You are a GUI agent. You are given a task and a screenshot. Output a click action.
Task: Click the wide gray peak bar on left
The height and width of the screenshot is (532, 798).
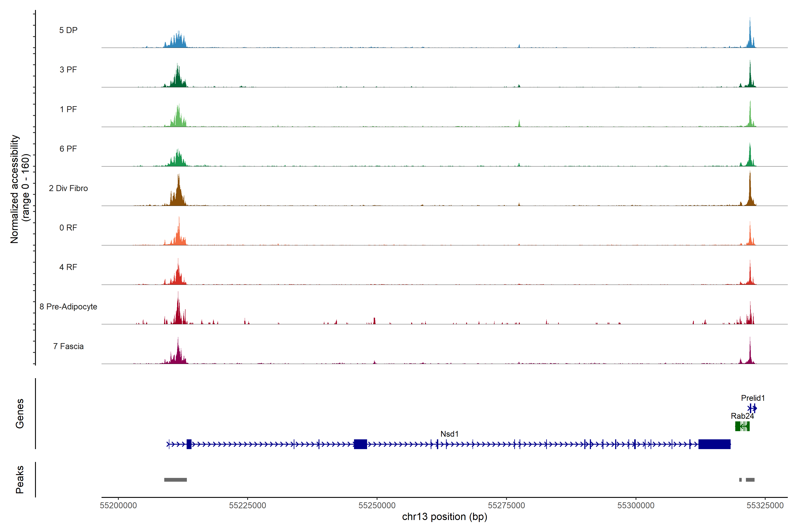[x=175, y=480]
